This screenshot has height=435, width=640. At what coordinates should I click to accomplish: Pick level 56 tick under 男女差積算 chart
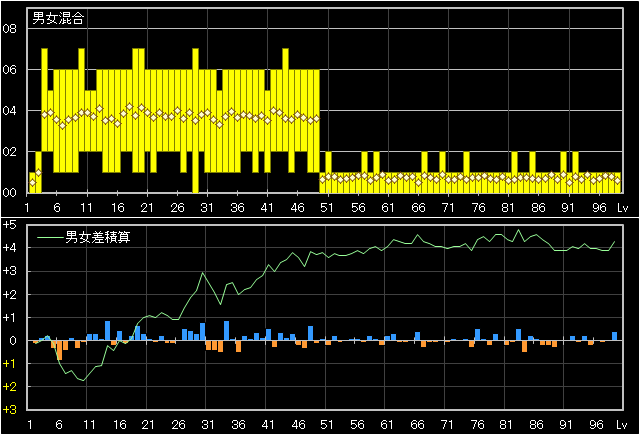(x=357, y=425)
